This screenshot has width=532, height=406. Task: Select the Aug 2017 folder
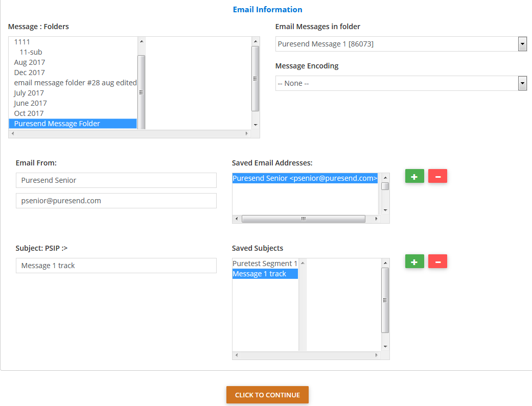(73, 62)
